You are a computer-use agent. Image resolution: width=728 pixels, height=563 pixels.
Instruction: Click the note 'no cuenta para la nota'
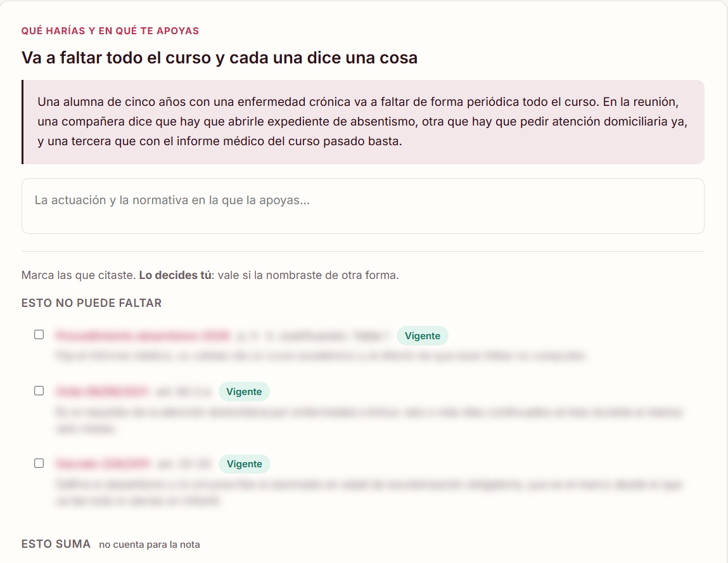tap(150, 545)
